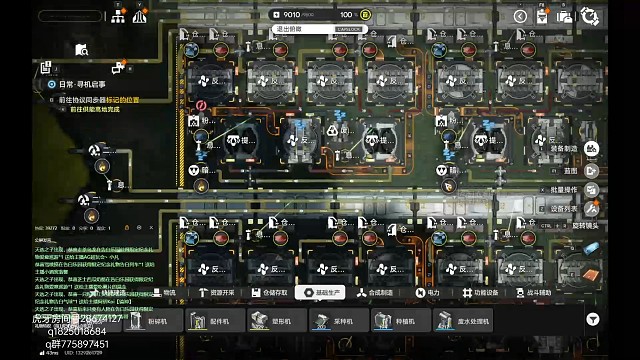Click the 前往协议同步器标记的位置 objective
The height and width of the screenshot is (360, 640).
[99, 100]
